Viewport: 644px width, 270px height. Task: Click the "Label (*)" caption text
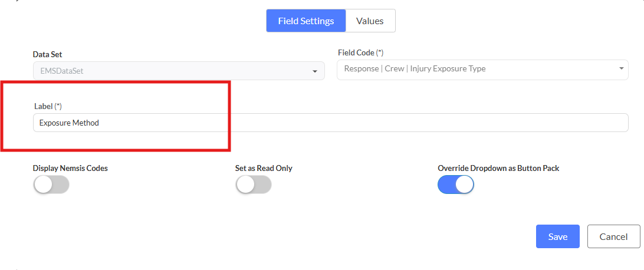[x=48, y=106]
